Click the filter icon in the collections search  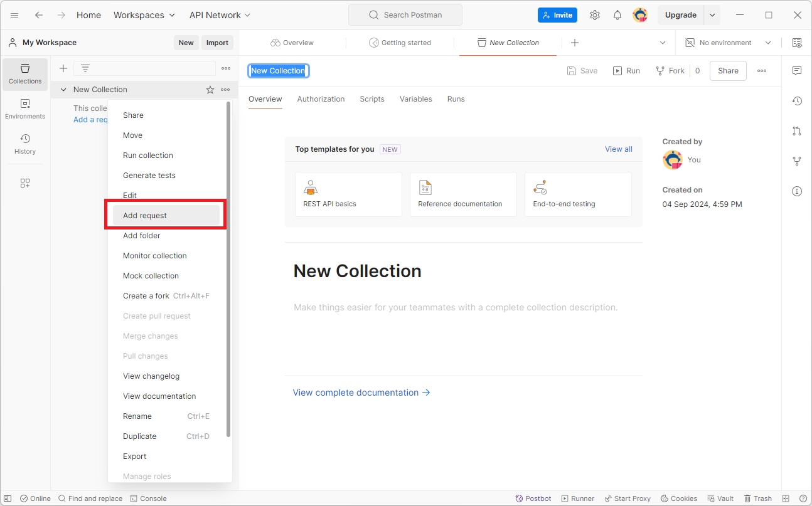pos(85,68)
